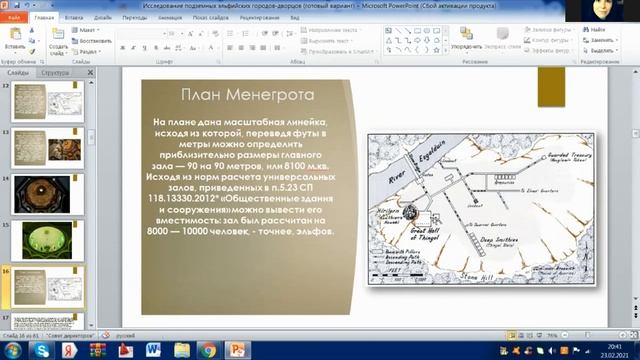Image resolution: width=640 pixels, height=360 pixels.
Task: Click the Undo icon in quick access toolbar
Action: tap(27, 5)
